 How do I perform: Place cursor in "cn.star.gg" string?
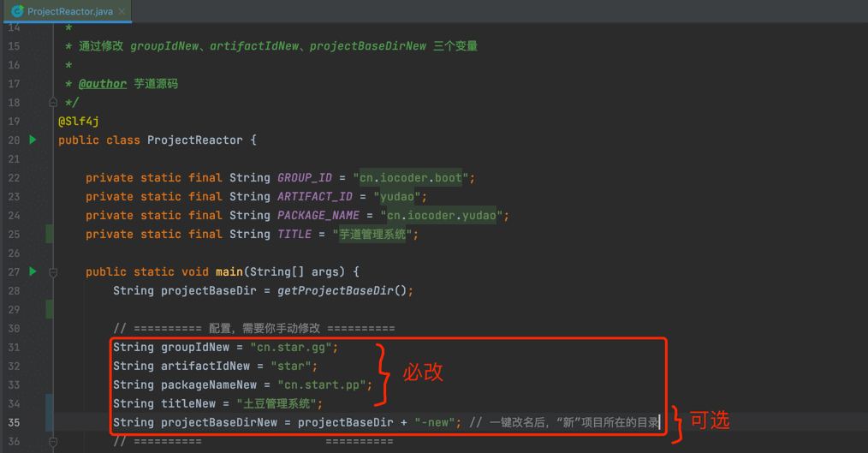coord(294,347)
